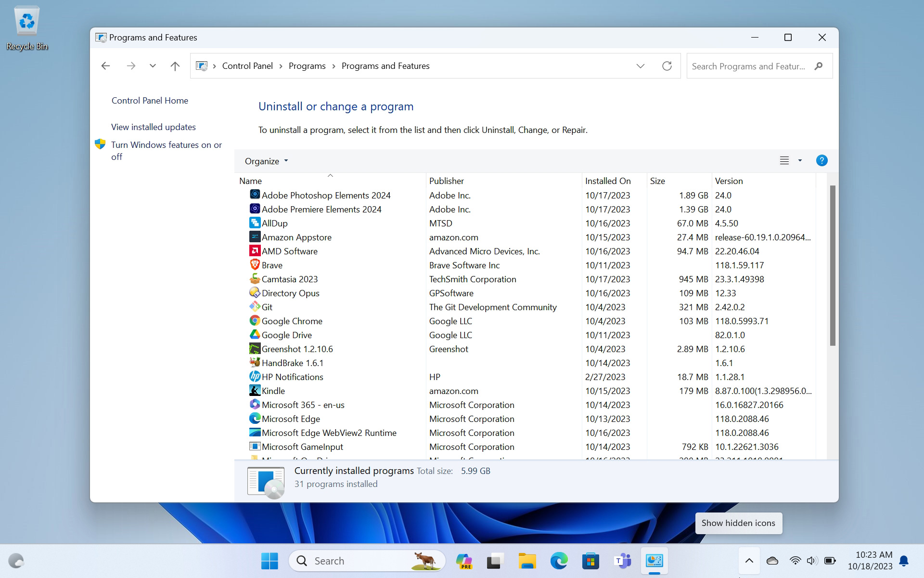Select the Brave program icon in list

[255, 265]
